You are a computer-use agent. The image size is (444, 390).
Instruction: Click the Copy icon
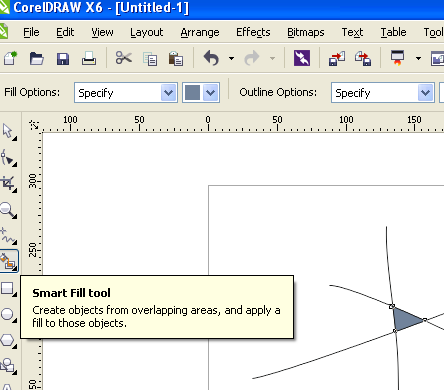tap(150, 59)
